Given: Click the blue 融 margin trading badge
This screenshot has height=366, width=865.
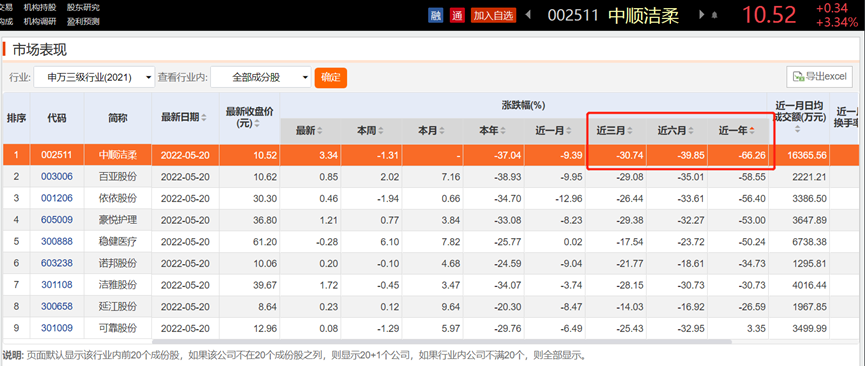Looking at the screenshot, I should [436, 15].
